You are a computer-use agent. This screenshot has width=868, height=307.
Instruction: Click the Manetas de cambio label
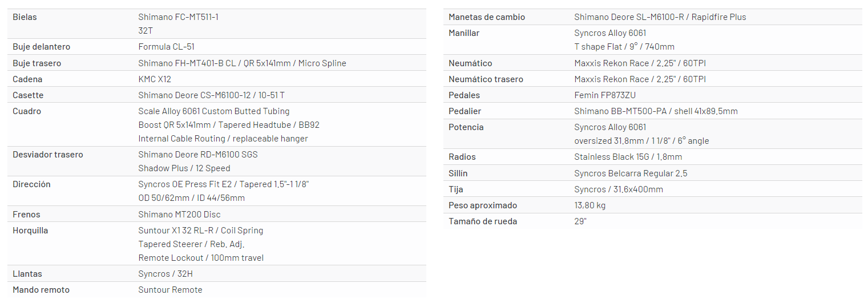486,17
